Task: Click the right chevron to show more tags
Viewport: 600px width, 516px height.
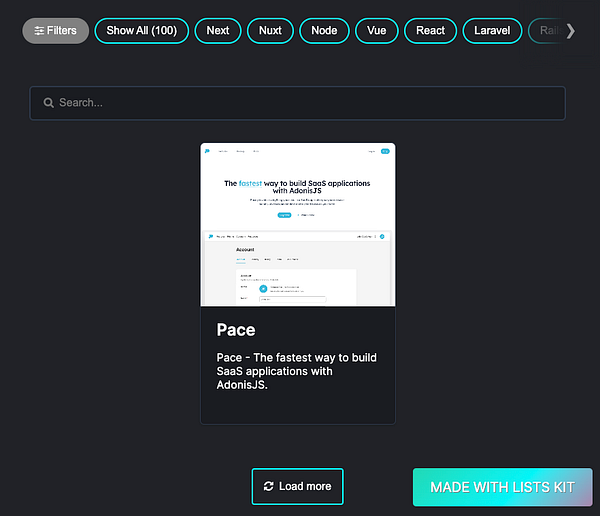Action: [571, 31]
